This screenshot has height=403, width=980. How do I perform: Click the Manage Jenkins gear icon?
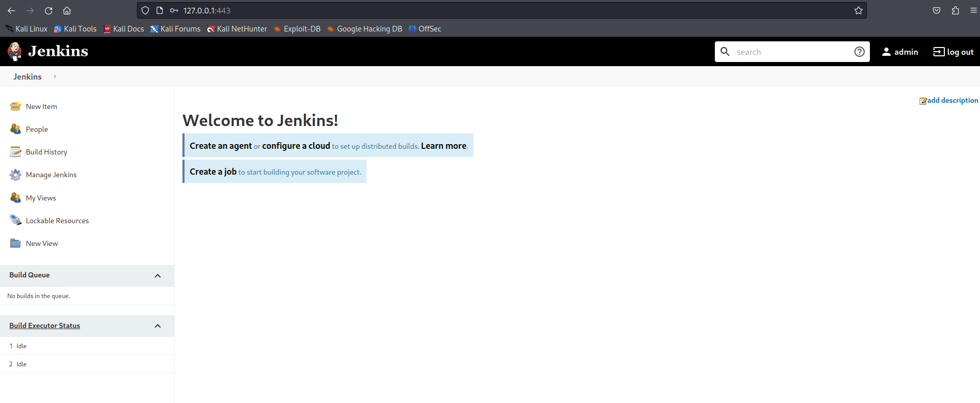(16, 175)
